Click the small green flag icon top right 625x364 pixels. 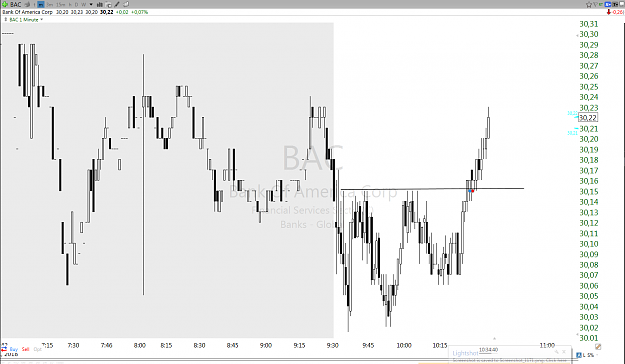[601, 4]
